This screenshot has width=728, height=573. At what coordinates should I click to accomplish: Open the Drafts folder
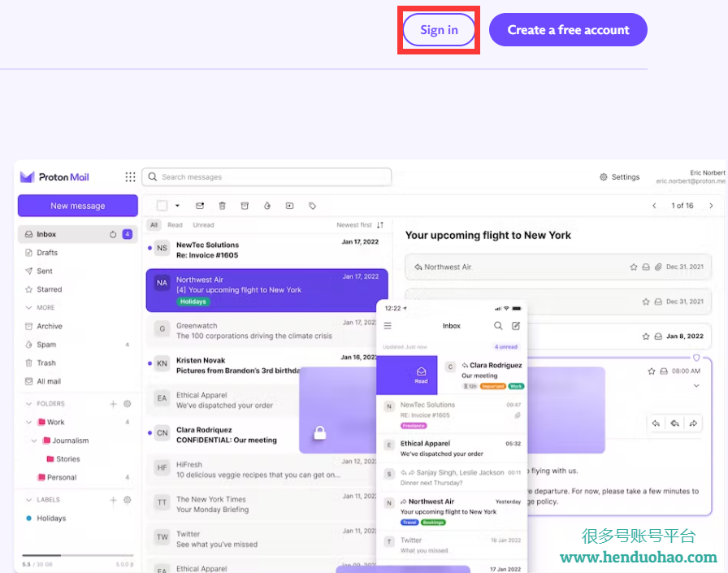[x=77, y=253]
